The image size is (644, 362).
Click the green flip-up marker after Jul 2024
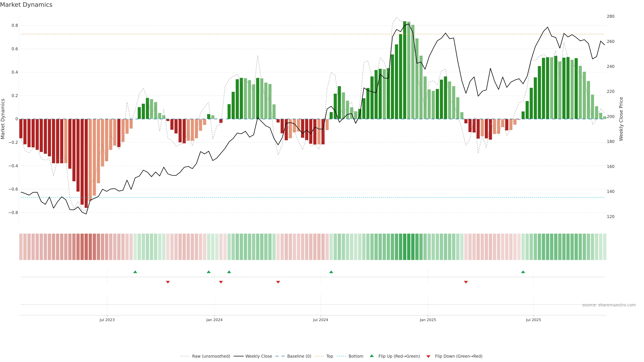click(331, 272)
